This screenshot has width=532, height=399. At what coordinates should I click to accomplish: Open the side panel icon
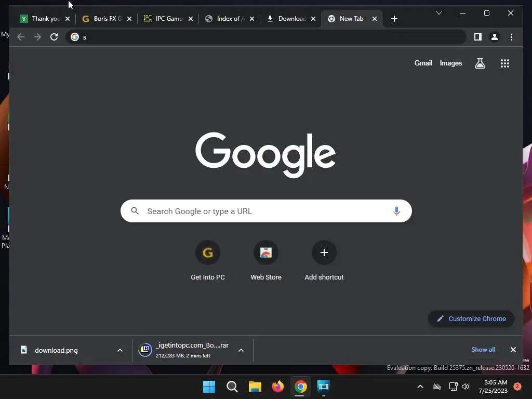478,37
